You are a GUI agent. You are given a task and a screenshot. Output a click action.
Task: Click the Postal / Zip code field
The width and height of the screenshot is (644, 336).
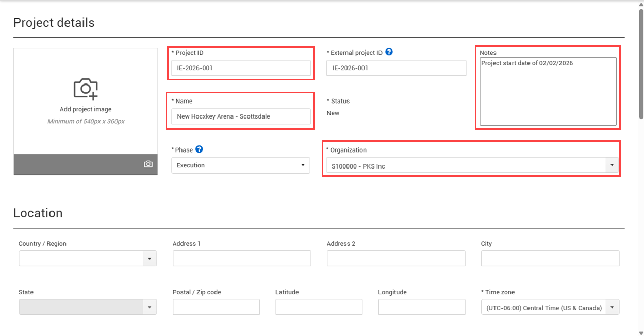216,308
